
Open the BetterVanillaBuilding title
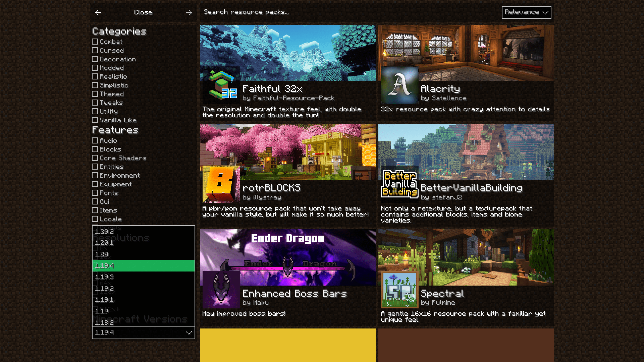point(472,188)
